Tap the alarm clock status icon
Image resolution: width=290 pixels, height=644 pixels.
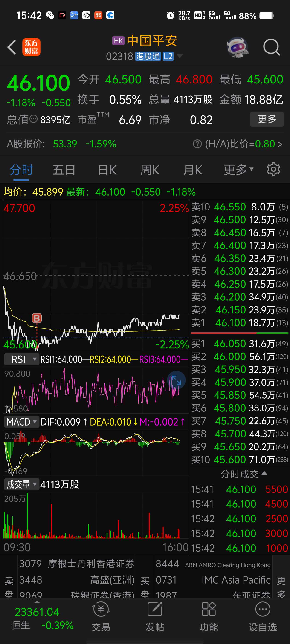point(170,15)
